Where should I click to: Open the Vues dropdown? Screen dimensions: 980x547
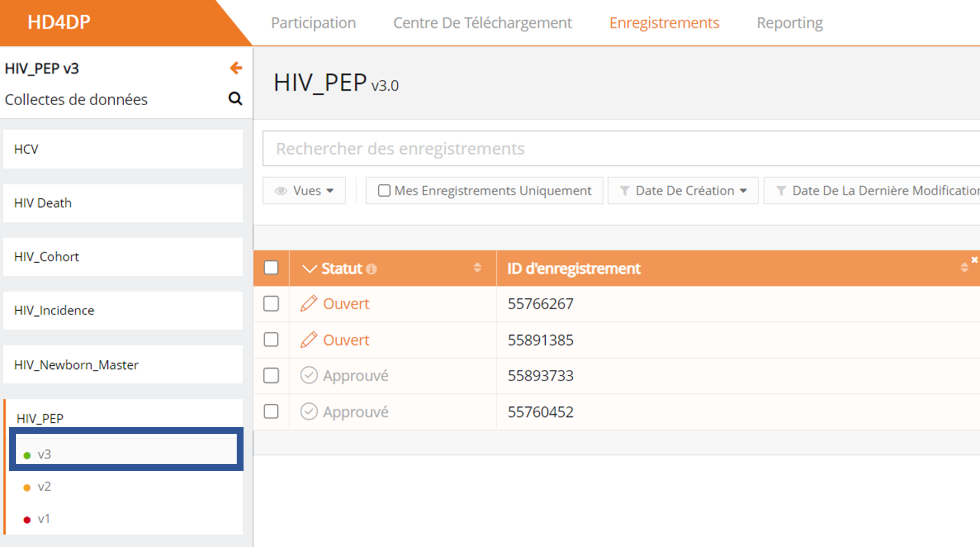click(x=304, y=191)
